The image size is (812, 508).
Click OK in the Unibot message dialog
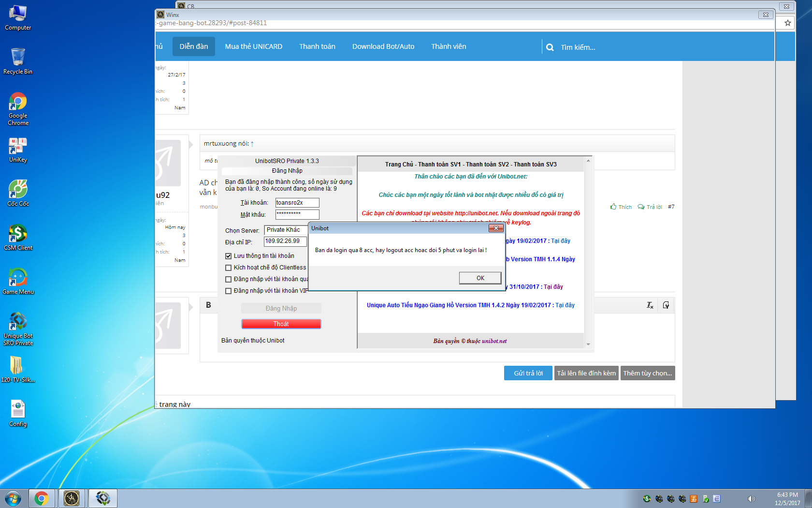coord(480,278)
